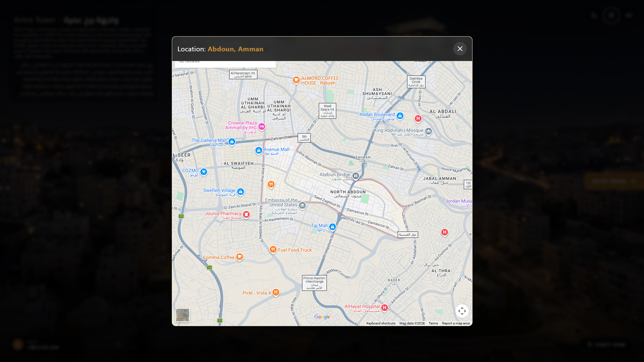The width and height of the screenshot is (644, 362).
Task: Open Comma Coffee cafe pin
Action: [x=240, y=257]
